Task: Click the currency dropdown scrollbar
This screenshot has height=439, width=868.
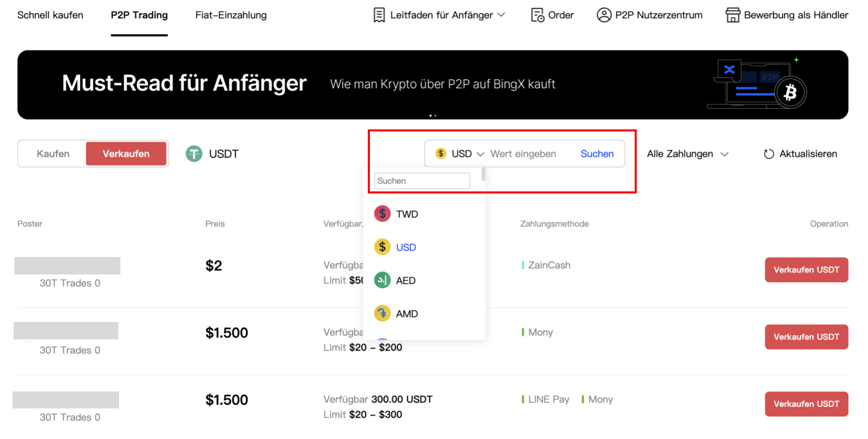Action: [483, 174]
